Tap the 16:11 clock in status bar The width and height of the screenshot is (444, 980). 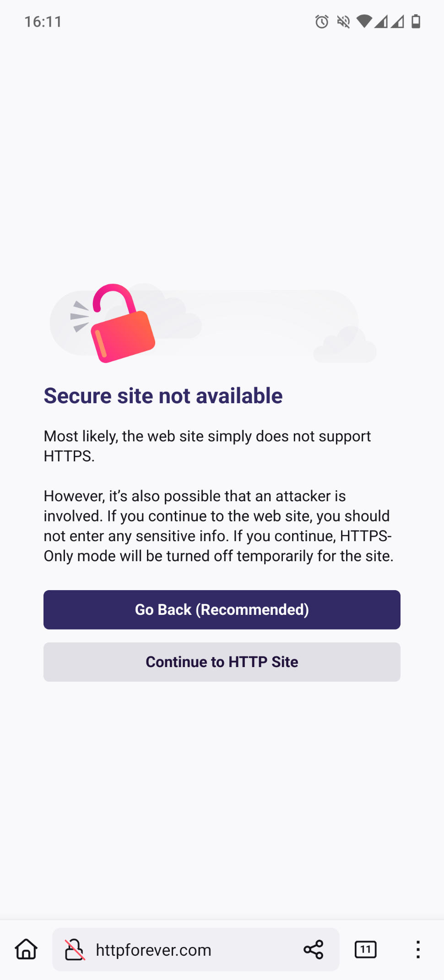point(43,22)
